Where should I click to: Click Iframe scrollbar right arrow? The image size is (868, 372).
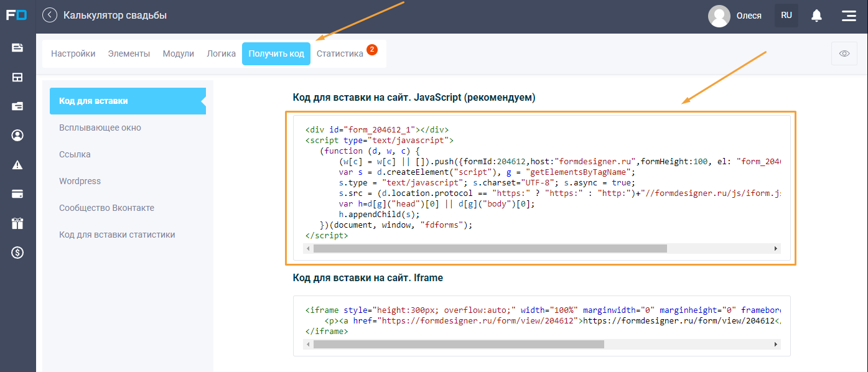[x=776, y=344]
